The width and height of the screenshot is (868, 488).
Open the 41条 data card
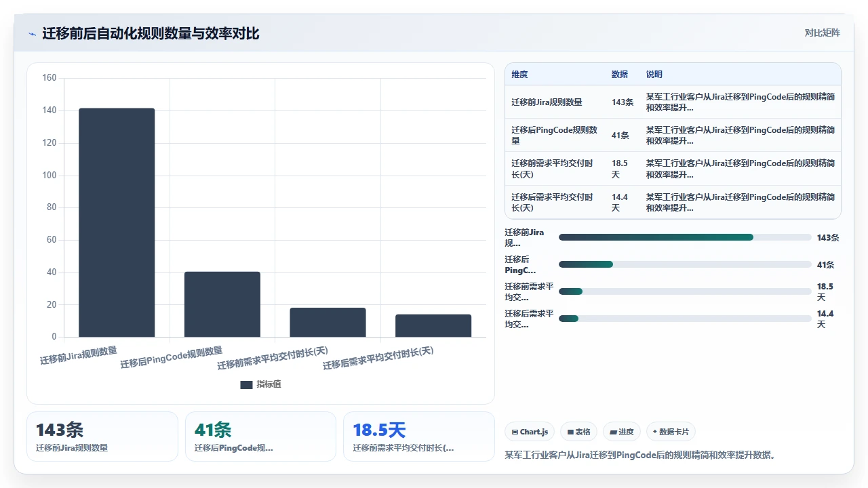pos(260,436)
